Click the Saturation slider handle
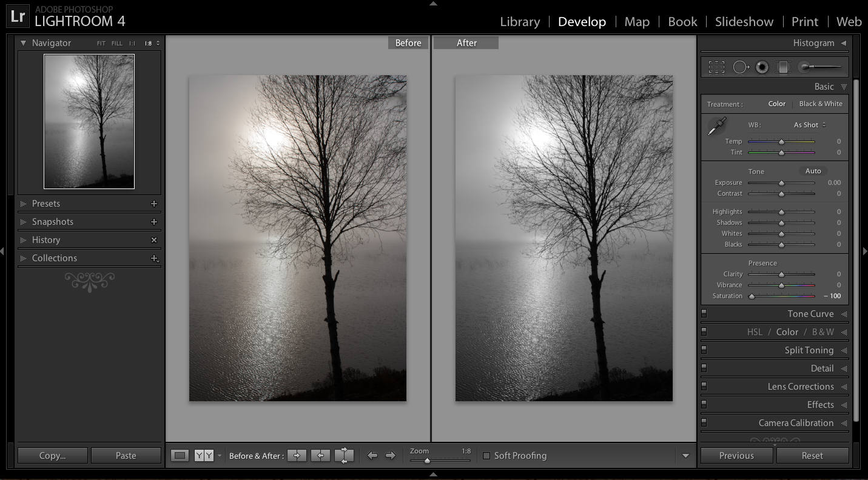Screen dimensions: 868x480 (x=752, y=296)
